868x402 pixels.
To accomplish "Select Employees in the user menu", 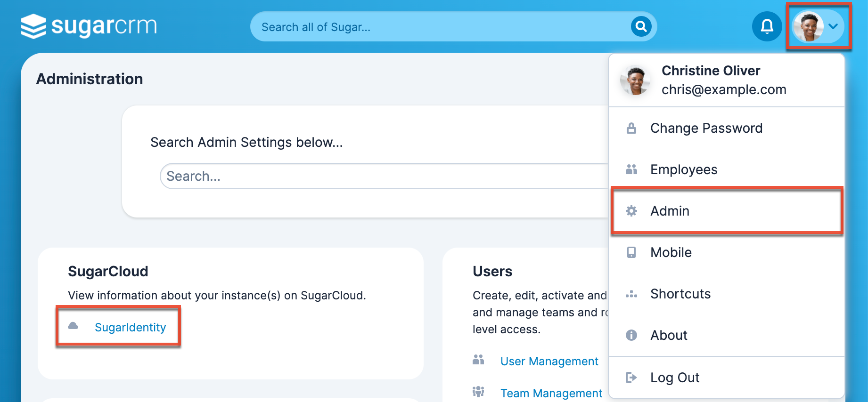I will point(727,169).
